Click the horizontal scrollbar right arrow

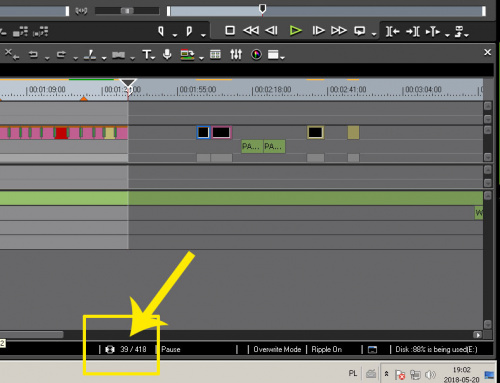(478, 335)
